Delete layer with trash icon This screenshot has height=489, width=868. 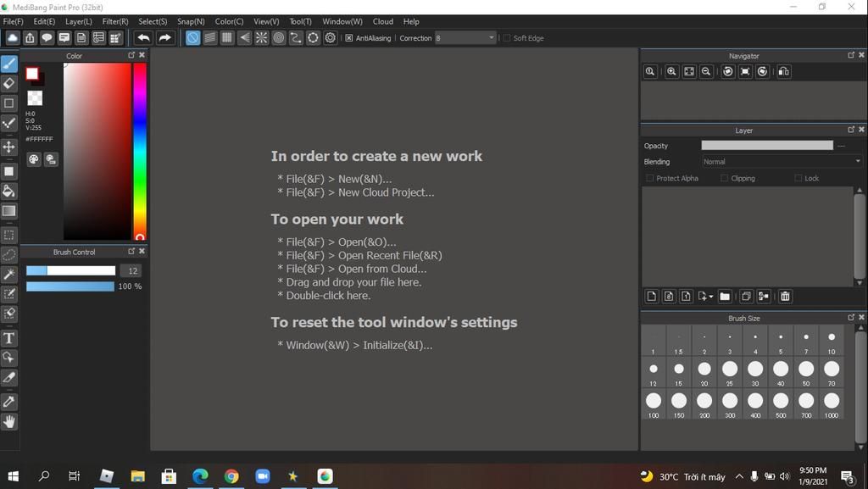pyautogui.click(x=785, y=297)
